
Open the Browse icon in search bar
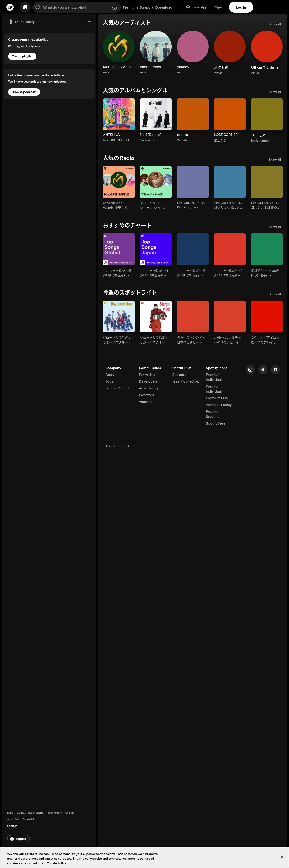point(114,7)
